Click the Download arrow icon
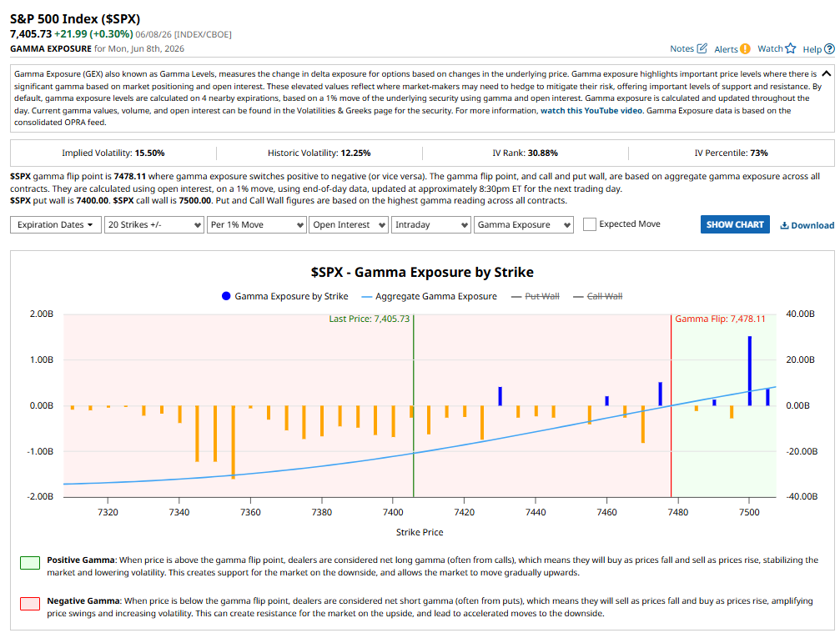 pyautogui.click(x=784, y=225)
